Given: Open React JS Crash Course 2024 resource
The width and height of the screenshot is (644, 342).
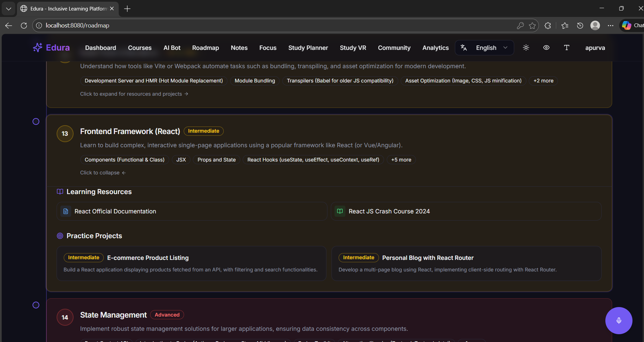Looking at the screenshot, I should pyautogui.click(x=466, y=211).
